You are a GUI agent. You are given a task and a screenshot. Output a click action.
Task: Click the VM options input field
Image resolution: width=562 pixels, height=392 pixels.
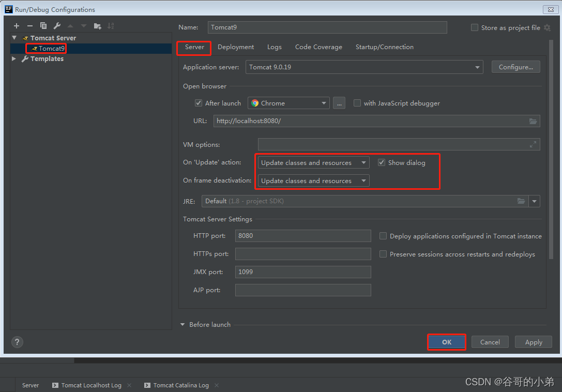(x=399, y=144)
